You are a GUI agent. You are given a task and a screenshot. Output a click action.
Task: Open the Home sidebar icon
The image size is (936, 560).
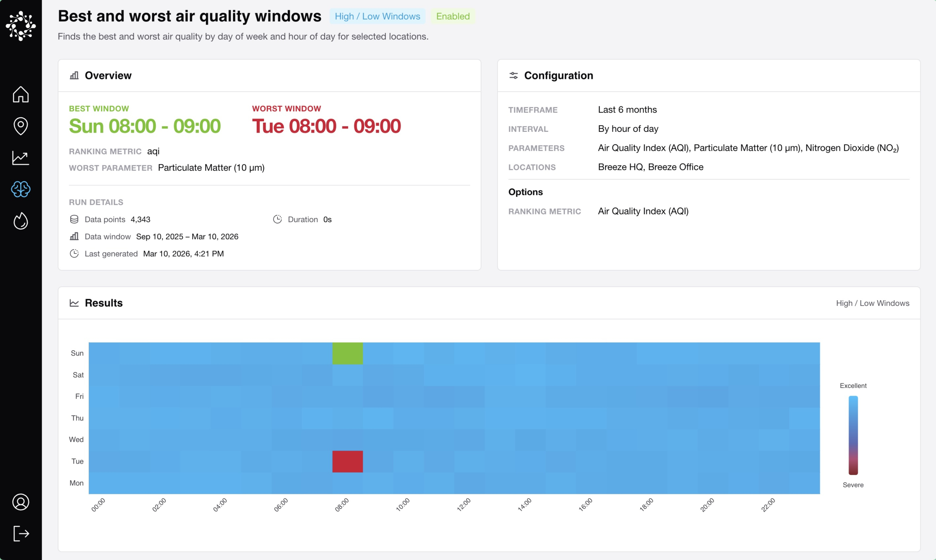point(21,94)
